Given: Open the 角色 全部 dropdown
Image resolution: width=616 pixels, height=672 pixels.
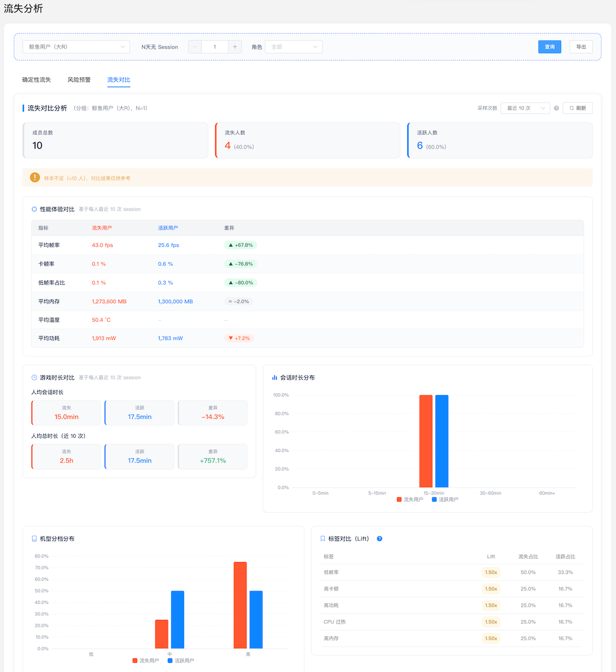Looking at the screenshot, I should (x=294, y=46).
